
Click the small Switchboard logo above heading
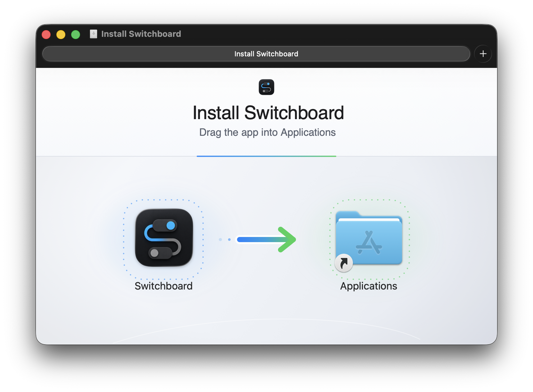(x=266, y=87)
